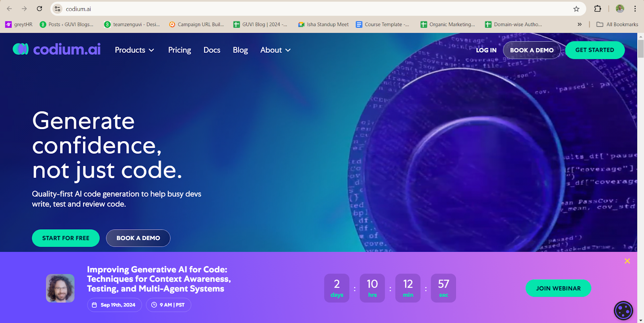The height and width of the screenshot is (323, 644).
Task: Bookmark this page with the star icon
Action: [576, 9]
